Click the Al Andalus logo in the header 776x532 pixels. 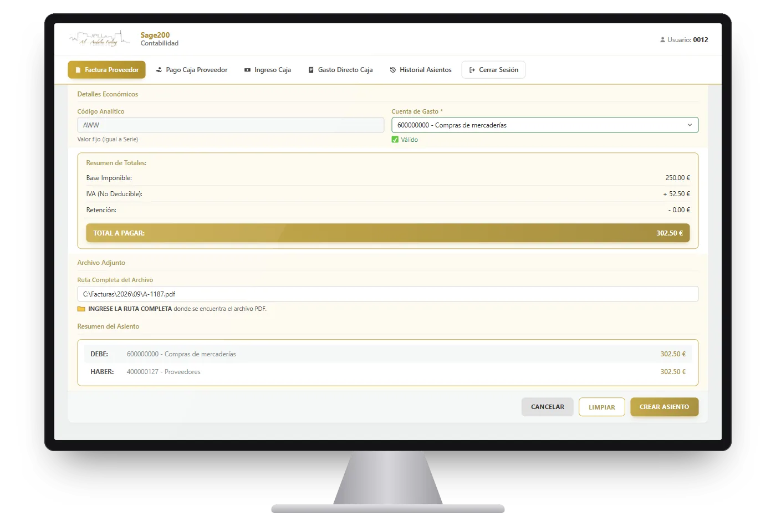(100, 39)
